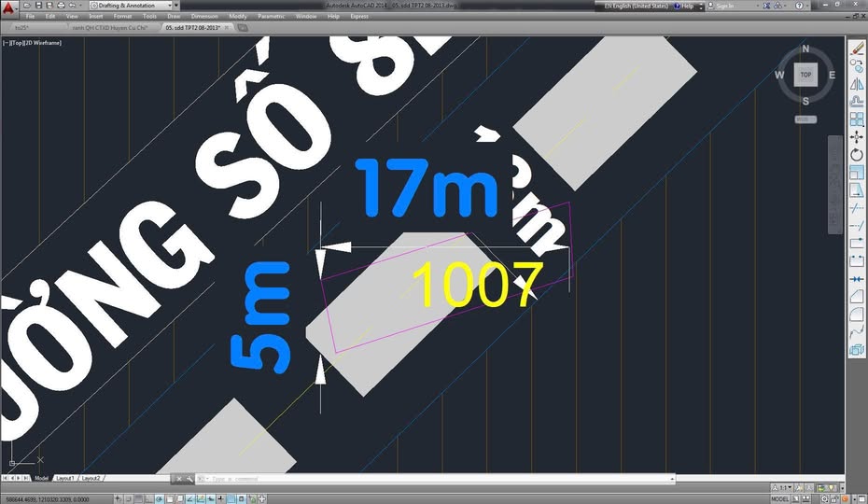Open the Dimension menu
This screenshot has height=504, width=868.
(x=204, y=17)
